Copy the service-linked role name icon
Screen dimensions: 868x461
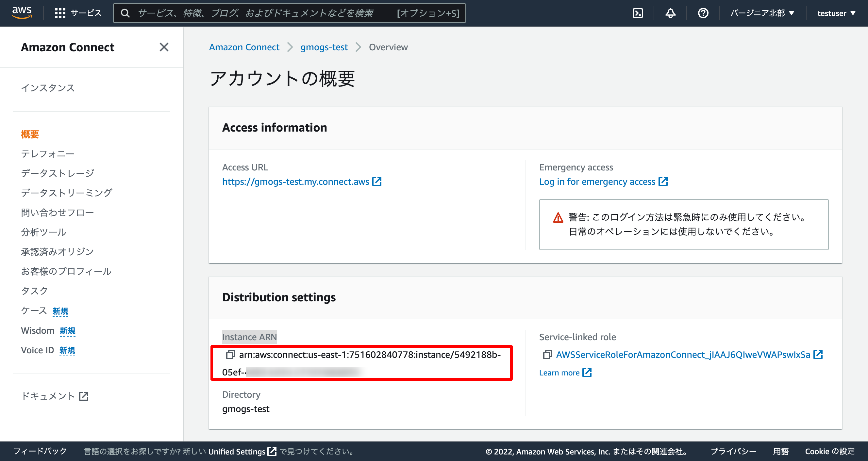[x=547, y=355]
